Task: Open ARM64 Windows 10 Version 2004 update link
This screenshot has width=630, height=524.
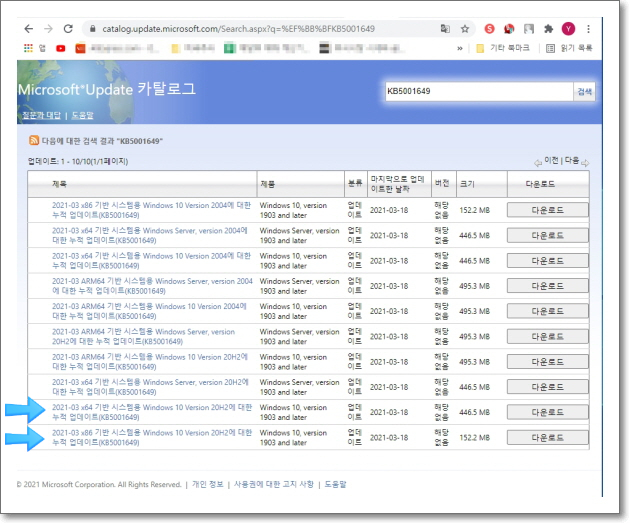Action: click(149, 311)
